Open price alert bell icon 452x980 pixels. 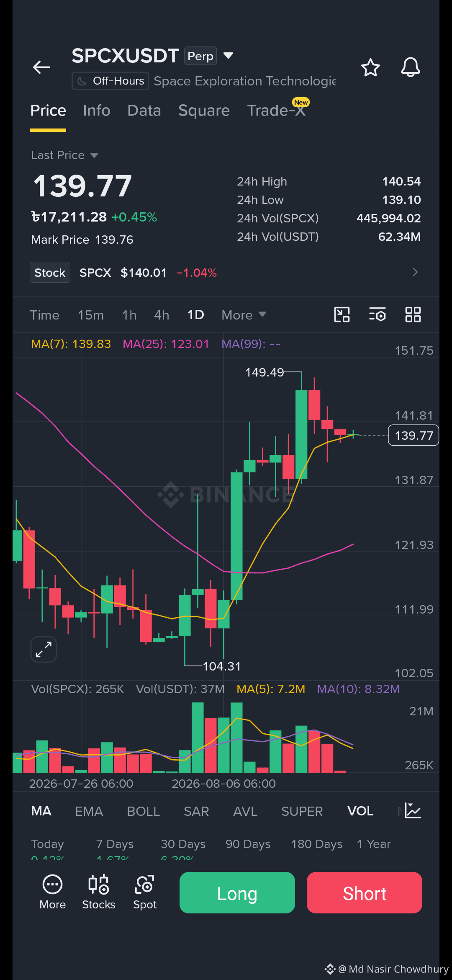click(411, 67)
